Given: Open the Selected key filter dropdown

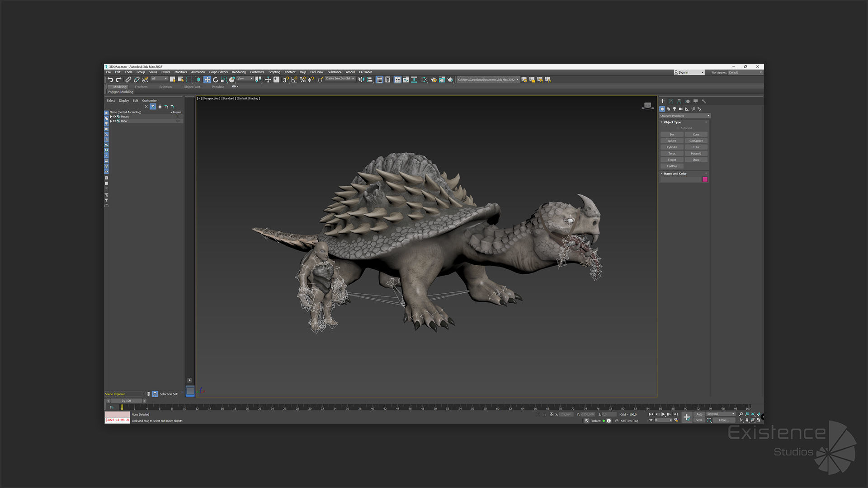Looking at the screenshot, I should click(721, 414).
